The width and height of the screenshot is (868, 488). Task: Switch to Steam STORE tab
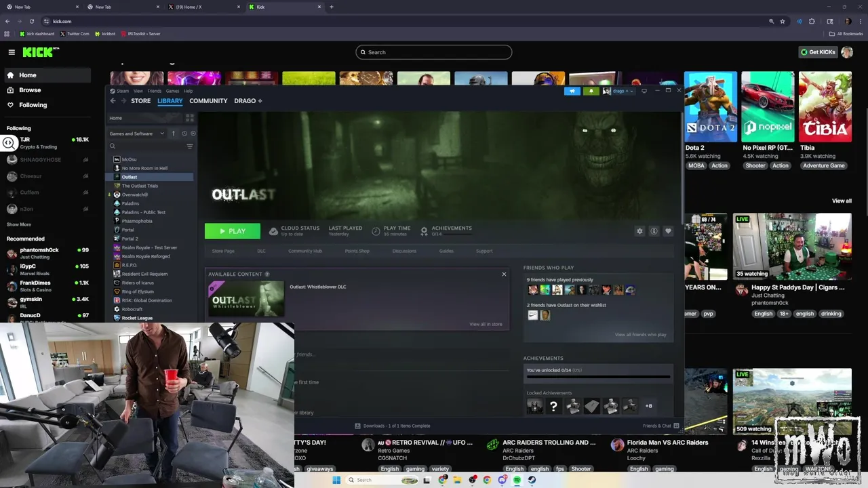[141, 101]
